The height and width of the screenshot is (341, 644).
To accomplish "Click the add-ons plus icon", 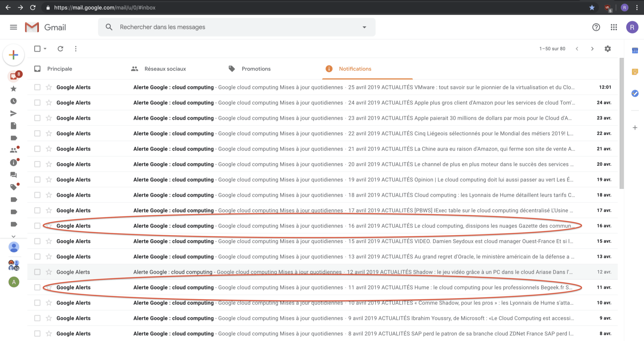I will point(635,128).
